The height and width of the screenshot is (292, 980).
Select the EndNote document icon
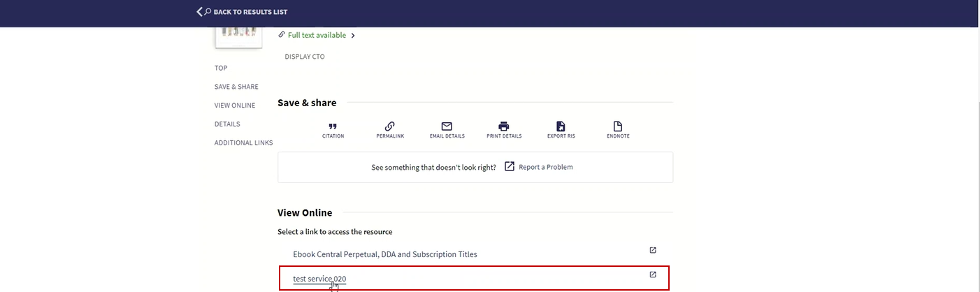click(618, 126)
